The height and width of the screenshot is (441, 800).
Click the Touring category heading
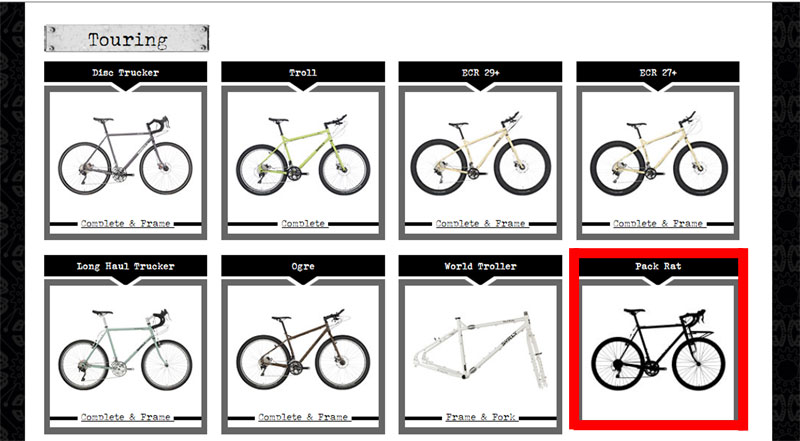pos(127,38)
